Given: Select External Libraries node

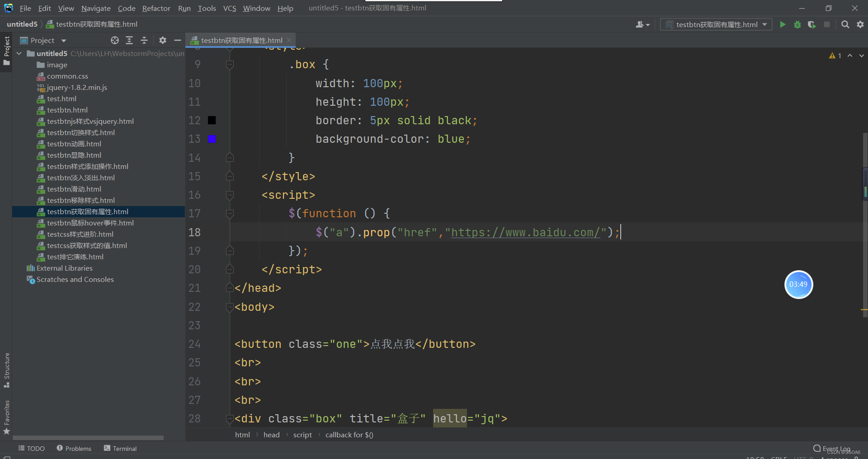Looking at the screenshot, I should 64,268.
